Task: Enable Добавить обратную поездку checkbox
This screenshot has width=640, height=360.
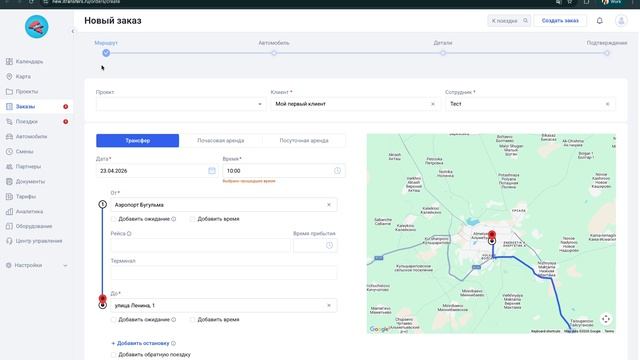Action: [113, 355]
